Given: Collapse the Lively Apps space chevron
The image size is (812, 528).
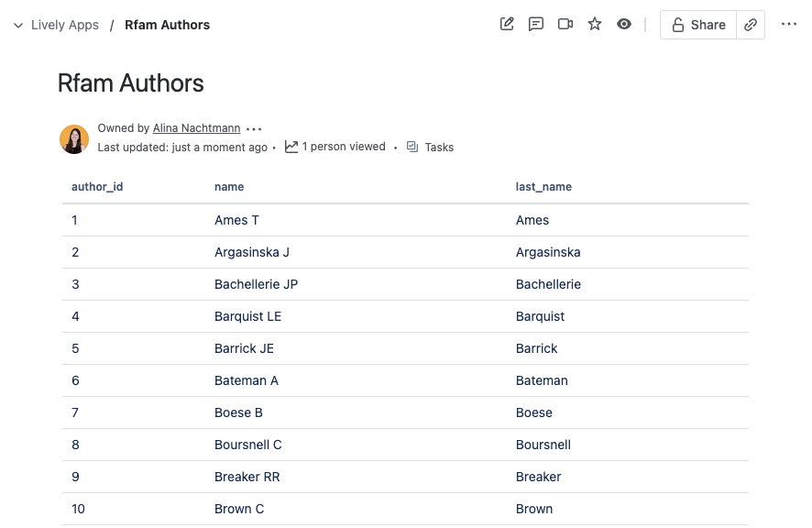Looking at the screenshot, I should (x=18, y=25).
